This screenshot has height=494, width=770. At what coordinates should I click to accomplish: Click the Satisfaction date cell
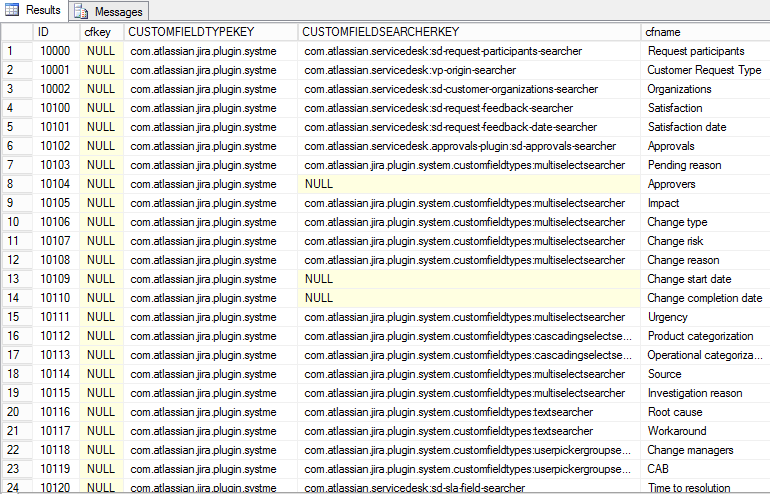click(705, 127)
